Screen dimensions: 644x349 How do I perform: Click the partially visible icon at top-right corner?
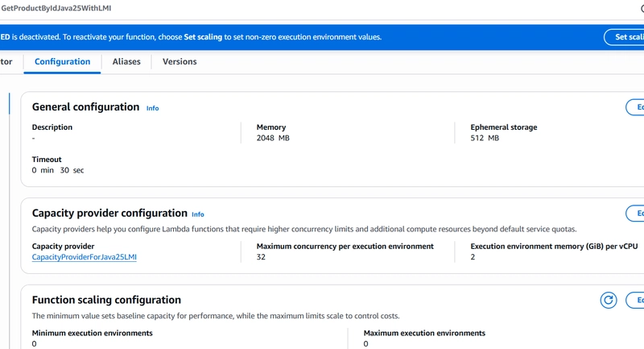pyautogui.click(x=641, y=7)
